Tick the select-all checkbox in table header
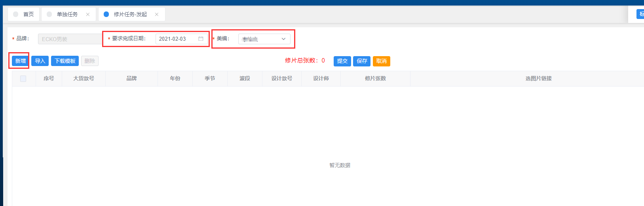 tap(23, 79)
